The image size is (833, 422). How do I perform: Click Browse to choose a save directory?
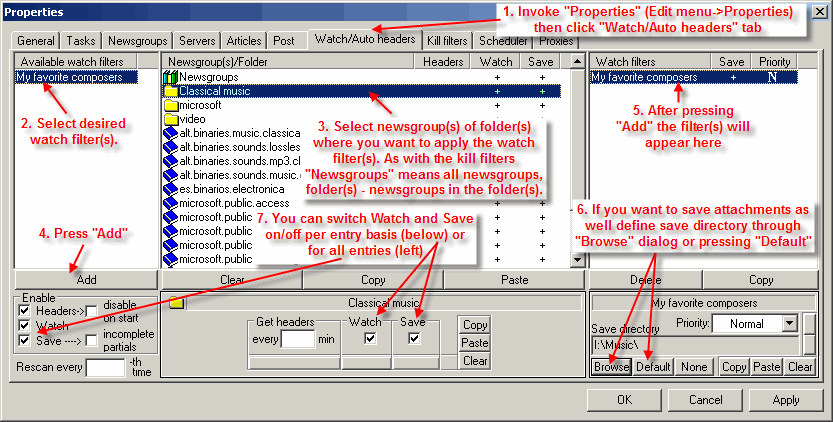point(611,367)
